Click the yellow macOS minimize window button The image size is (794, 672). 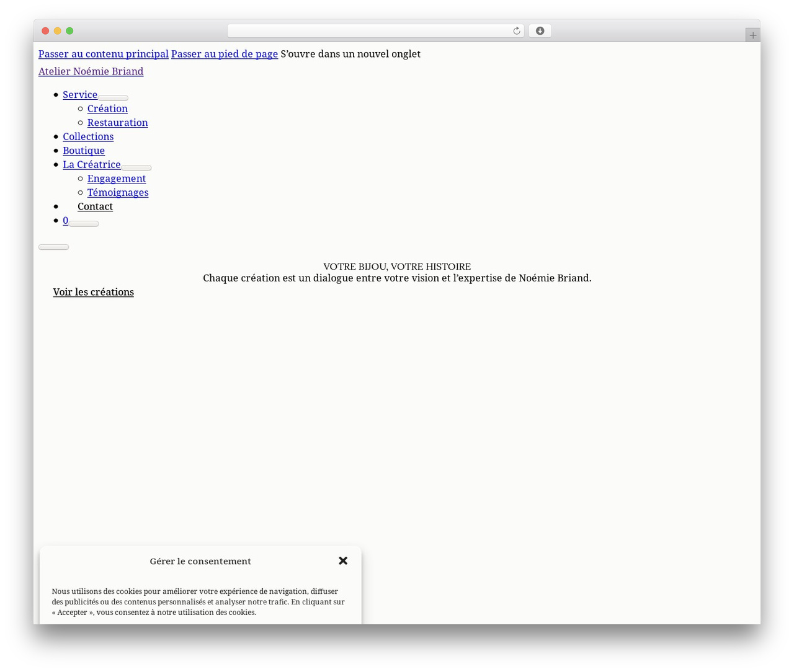click(57, 31)
